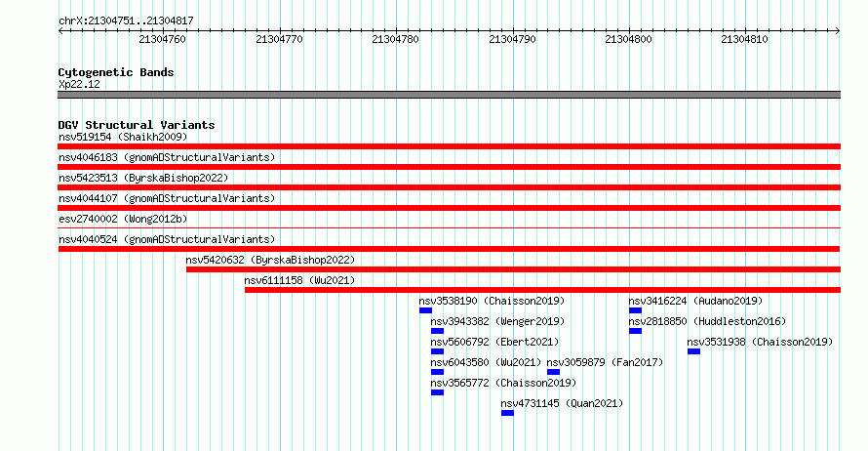Click the nsv3059879 (Fan2017) label
This screenshot has width=868, height=451.
[605, 362]
